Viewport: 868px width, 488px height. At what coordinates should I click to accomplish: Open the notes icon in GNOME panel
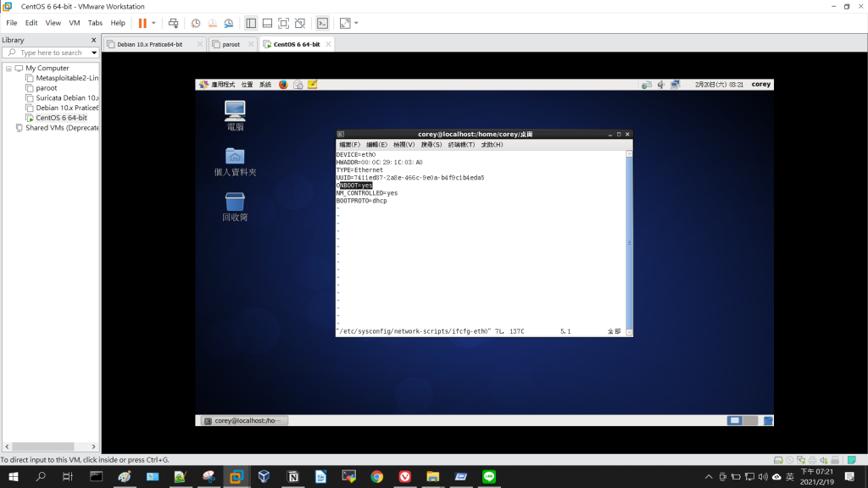click(312, 85)
